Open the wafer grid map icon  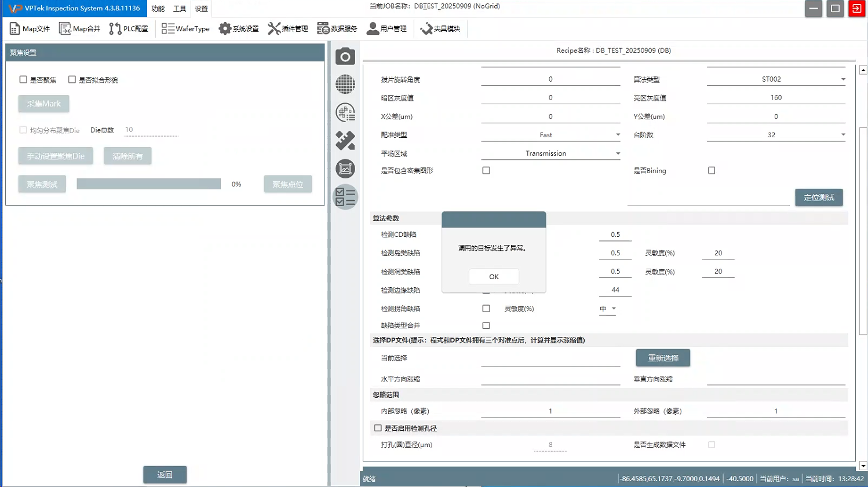tap(345, 85)
